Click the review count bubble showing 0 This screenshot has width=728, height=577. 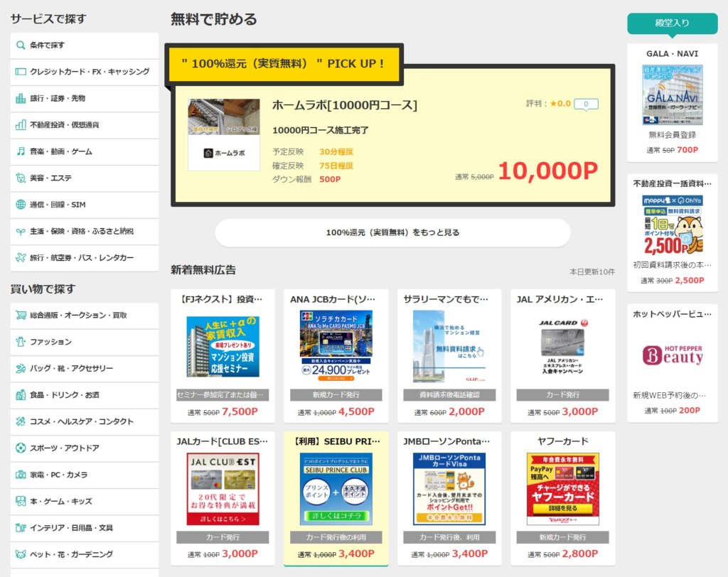586,104
